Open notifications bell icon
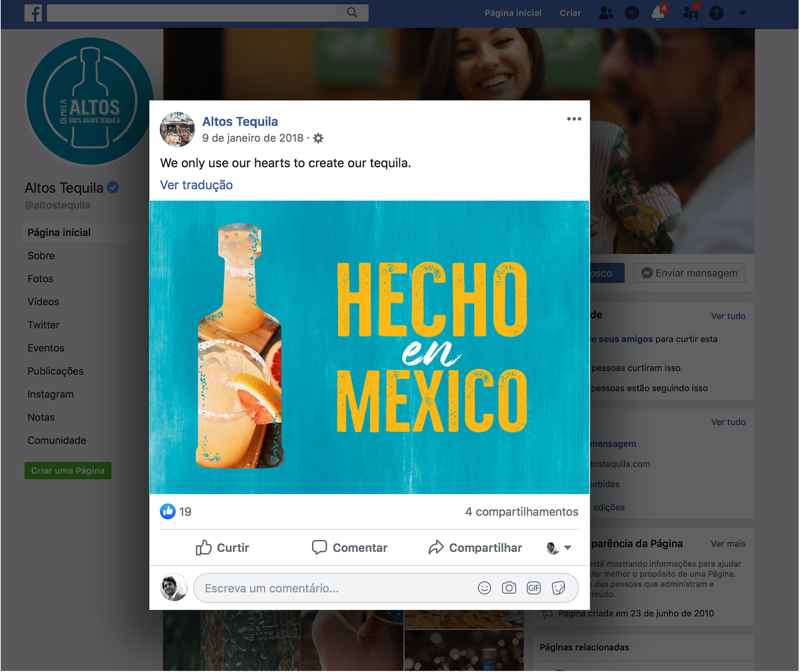 [659, 13]
